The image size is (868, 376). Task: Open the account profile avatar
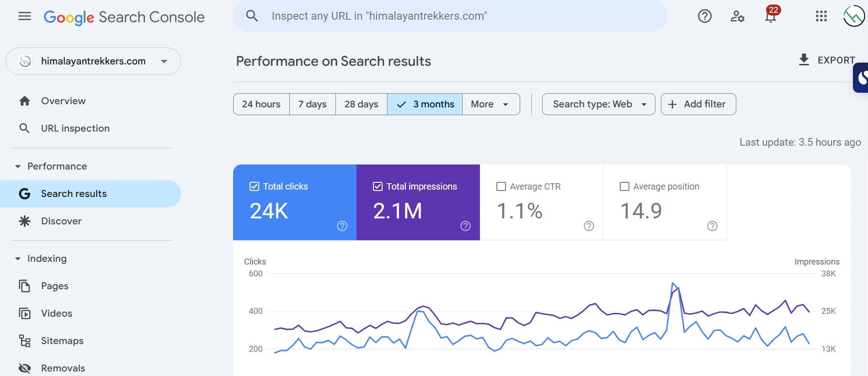[853, 16]
